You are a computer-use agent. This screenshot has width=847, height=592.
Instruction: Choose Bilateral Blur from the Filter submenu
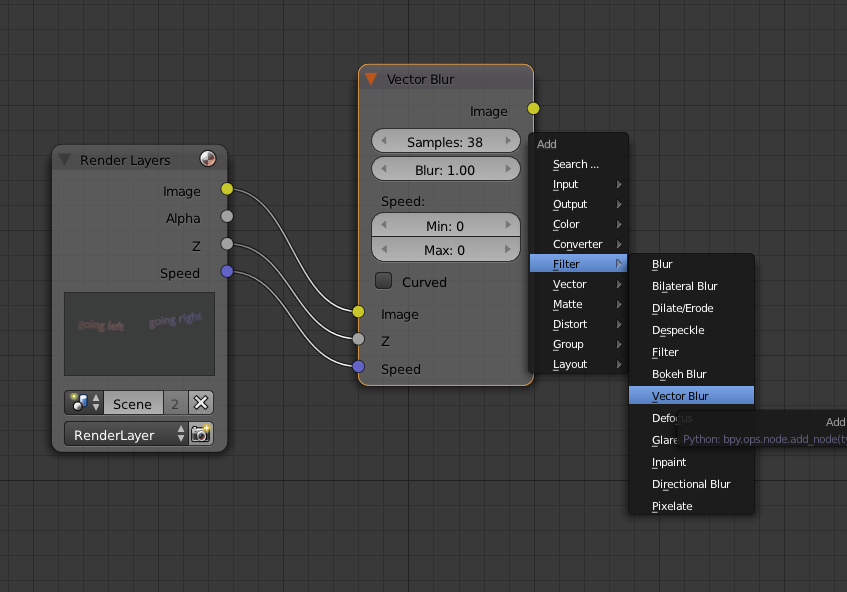click(685, 286)
